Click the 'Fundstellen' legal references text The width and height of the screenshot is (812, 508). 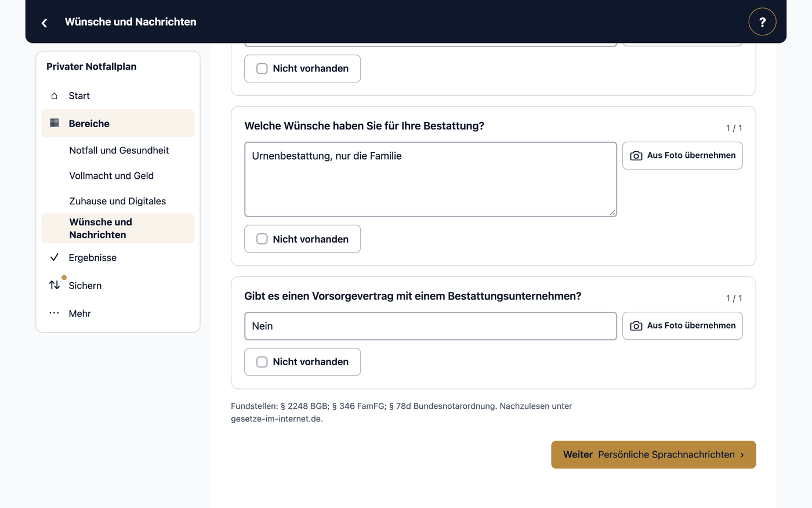pos(401,412)
